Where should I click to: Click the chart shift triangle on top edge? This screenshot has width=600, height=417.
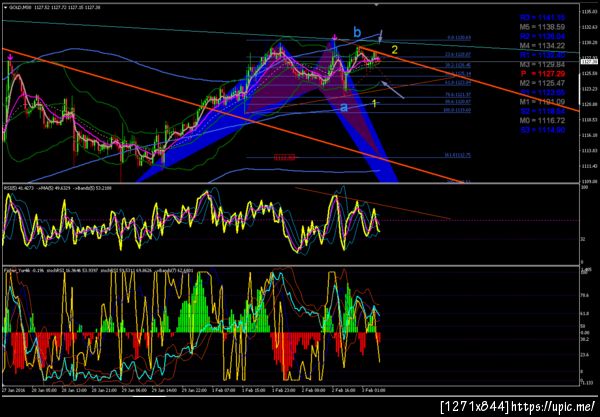pos(377,5)
